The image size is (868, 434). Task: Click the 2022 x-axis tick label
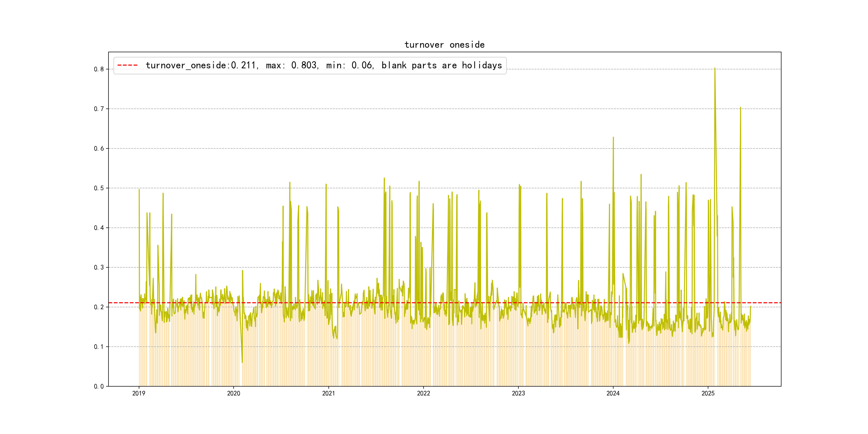424,393
